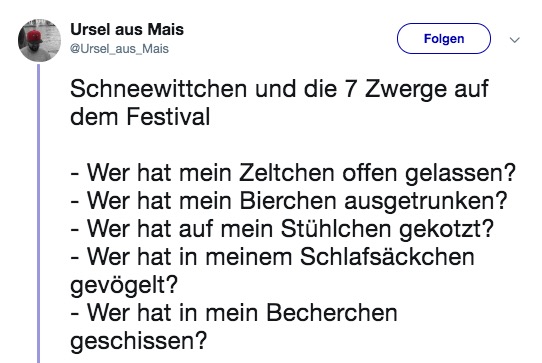Expand the tweet options chevron

click(515, 40)
